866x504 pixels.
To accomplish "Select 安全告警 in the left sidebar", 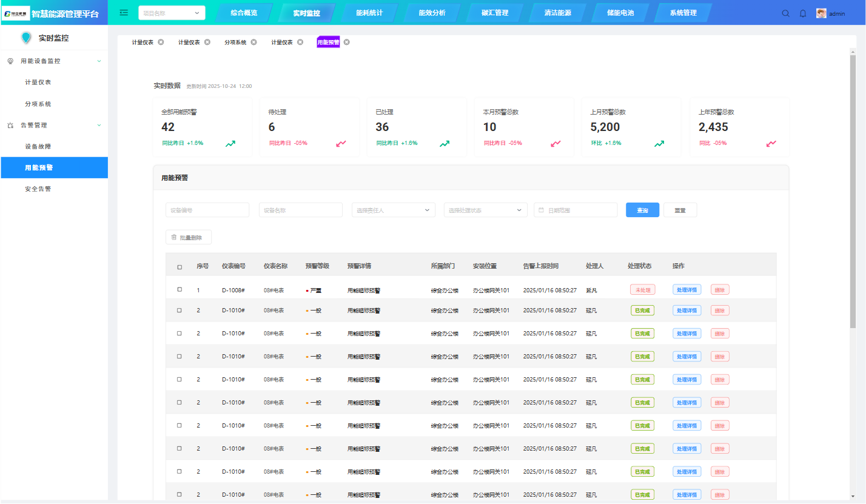I will [38, 189].
